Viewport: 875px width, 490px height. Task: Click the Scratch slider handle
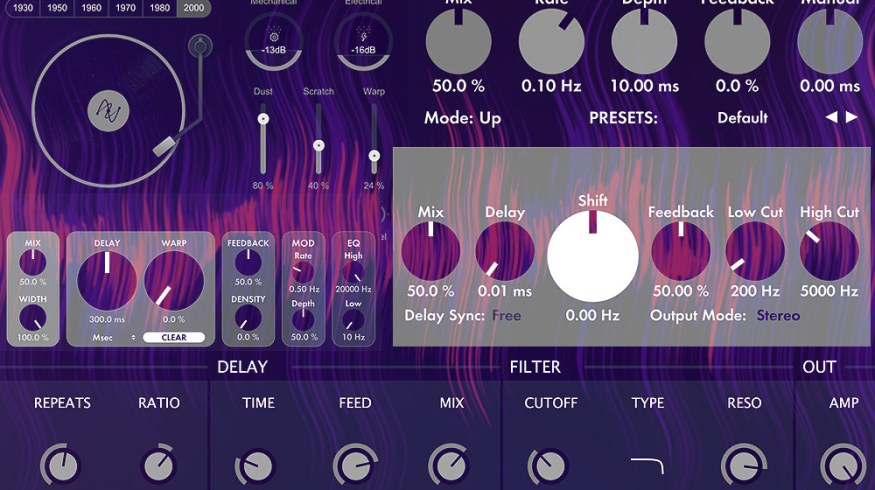[319, 145]
